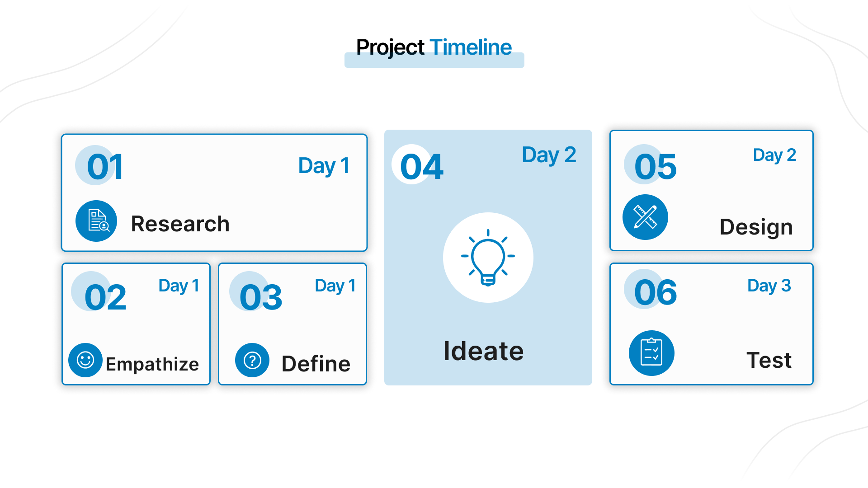Click the Define question mark icon
The width and height of the screenshot is (868, 488).
click(252, 360)
